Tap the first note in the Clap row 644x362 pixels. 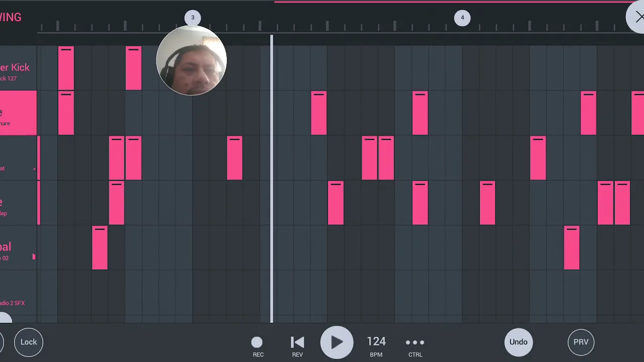(116, 203)
